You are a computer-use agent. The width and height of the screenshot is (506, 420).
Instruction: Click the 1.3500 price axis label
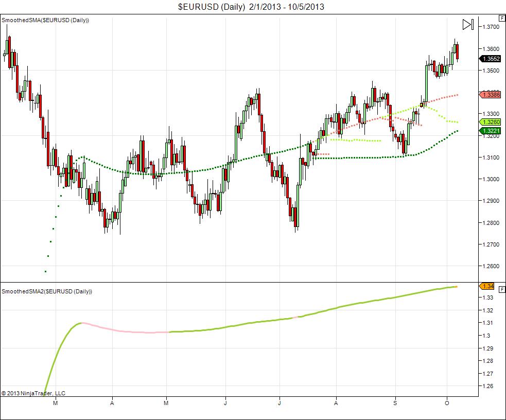(x=491, y=71)
